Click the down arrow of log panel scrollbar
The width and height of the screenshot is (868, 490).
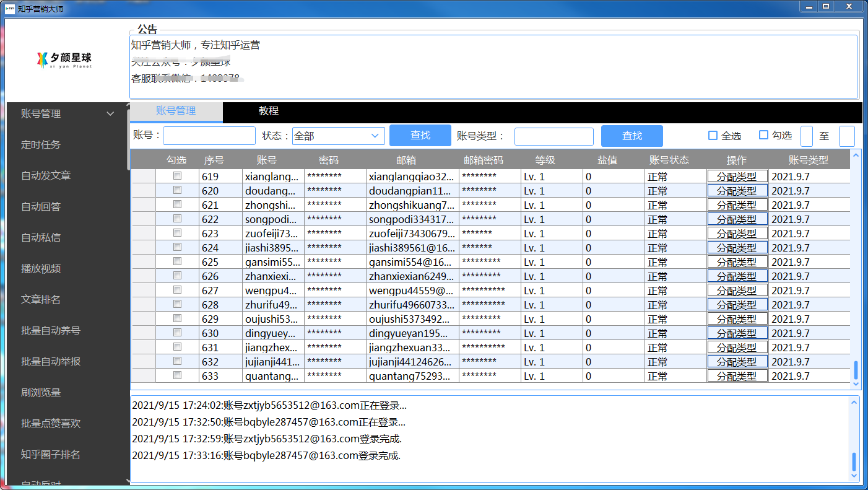point(854,476)
